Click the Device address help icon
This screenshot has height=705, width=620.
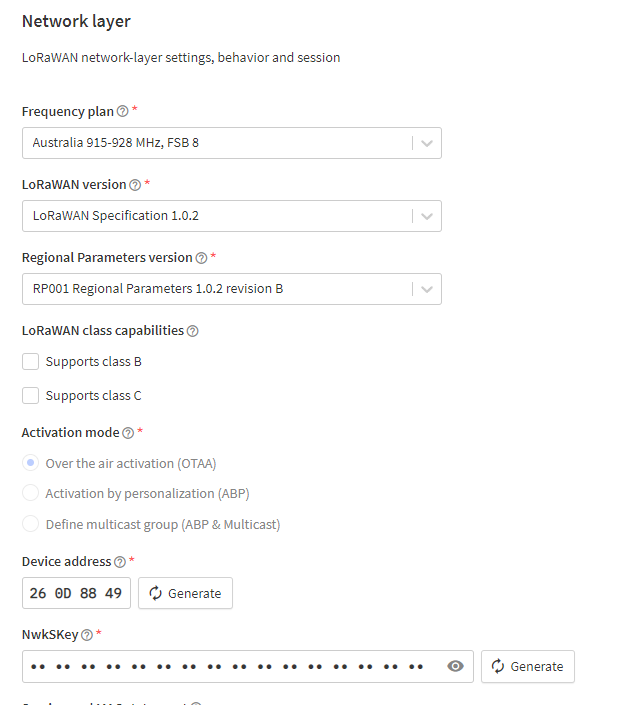[x=120, y=562]
